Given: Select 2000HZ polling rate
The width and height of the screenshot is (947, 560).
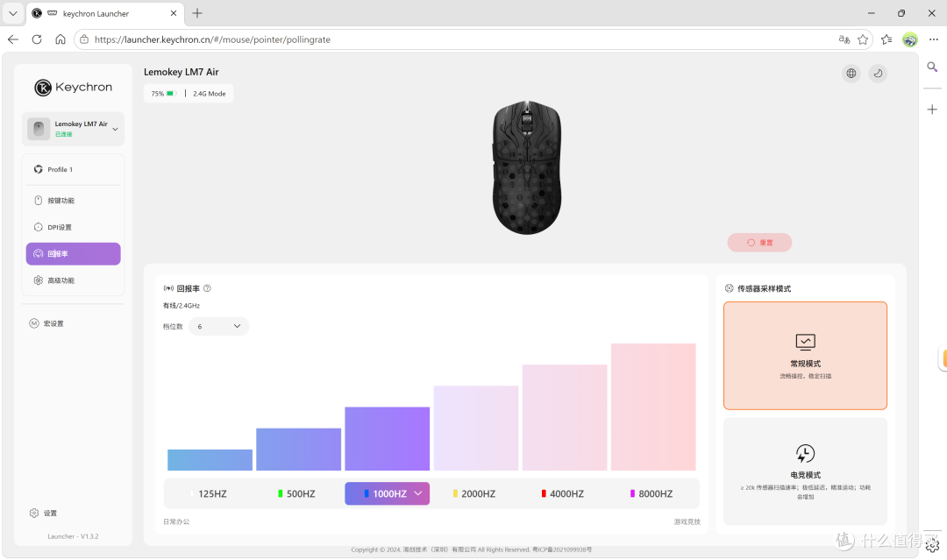Looking at the screenshot, I should tap(474, 493).
